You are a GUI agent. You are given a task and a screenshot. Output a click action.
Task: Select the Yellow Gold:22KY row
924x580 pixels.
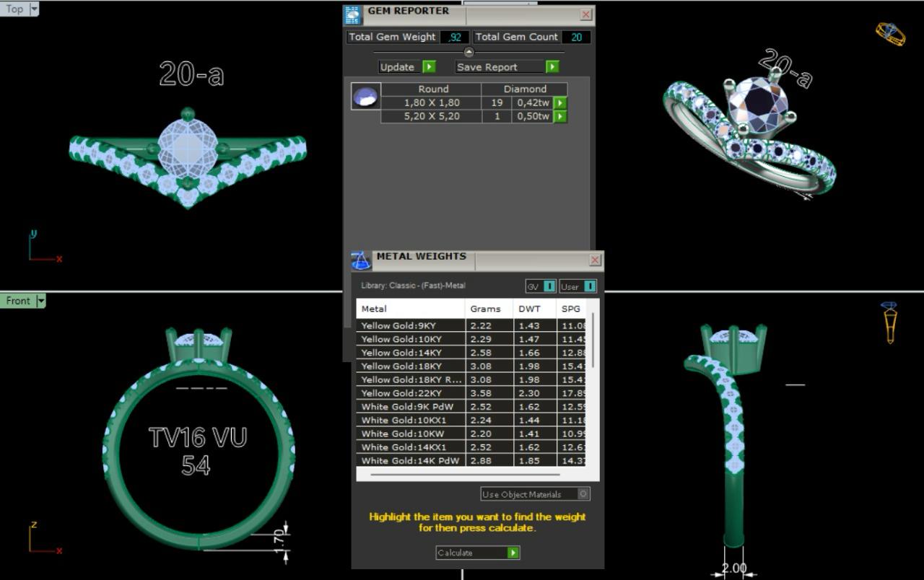click(471, 393)
